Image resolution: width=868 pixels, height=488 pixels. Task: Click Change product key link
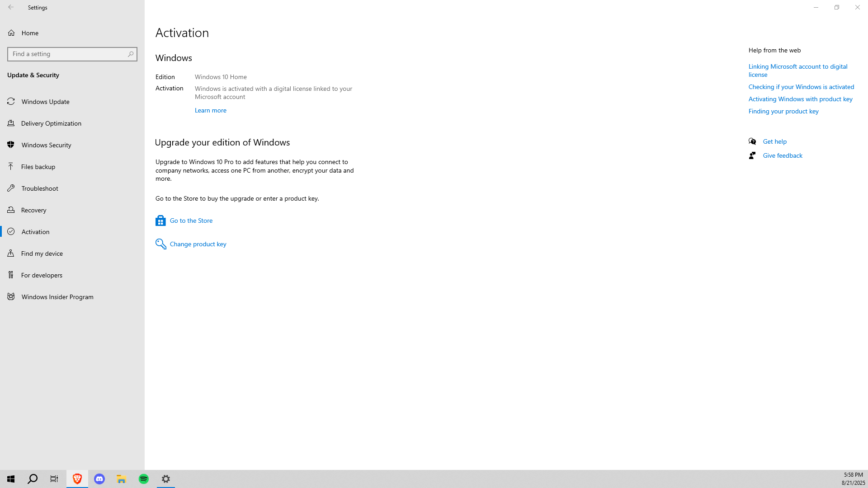click(x=198, y=244)
